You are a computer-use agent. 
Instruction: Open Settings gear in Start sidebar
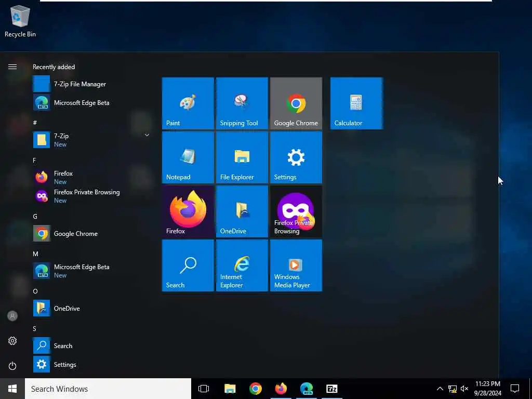tap(12, 341)
